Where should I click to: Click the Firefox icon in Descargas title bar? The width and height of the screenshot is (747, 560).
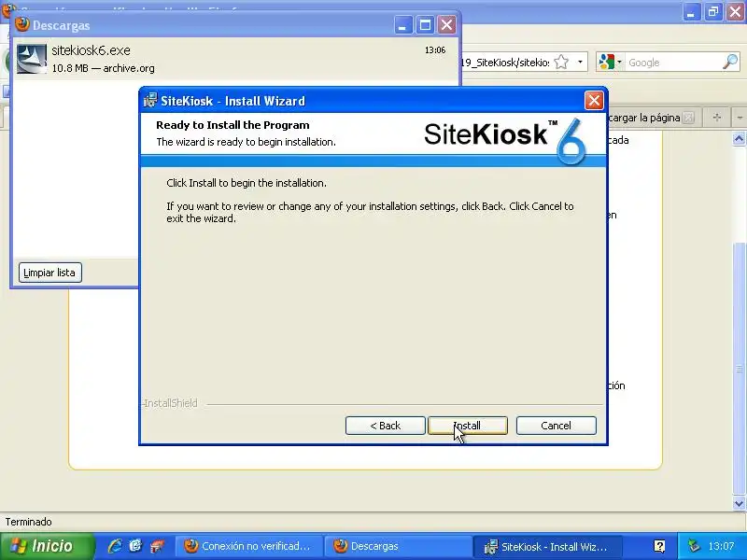(21, 24)
